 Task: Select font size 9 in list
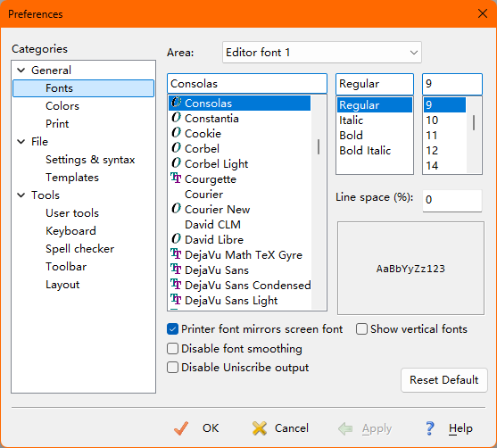click(x=444, y=105)
